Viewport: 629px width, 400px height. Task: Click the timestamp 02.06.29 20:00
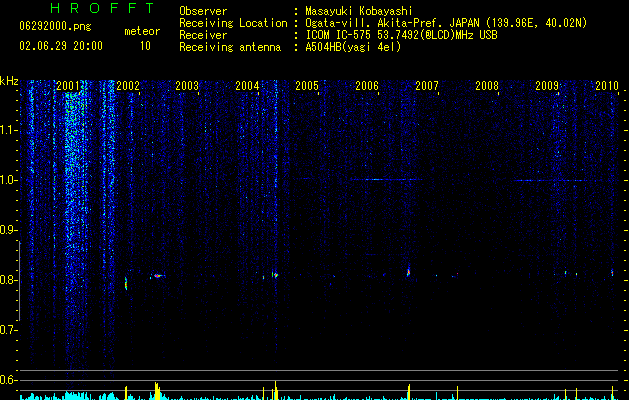pos(61,46)
